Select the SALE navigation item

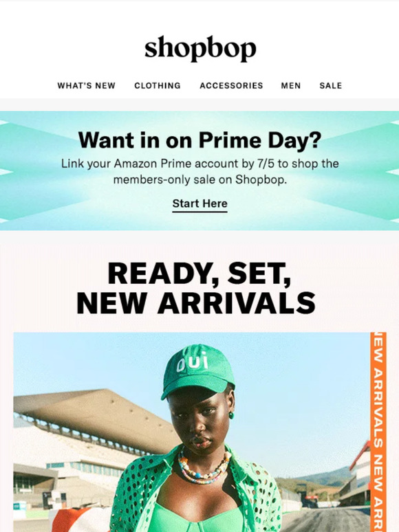pyautogui.click(x=331, y=85)
